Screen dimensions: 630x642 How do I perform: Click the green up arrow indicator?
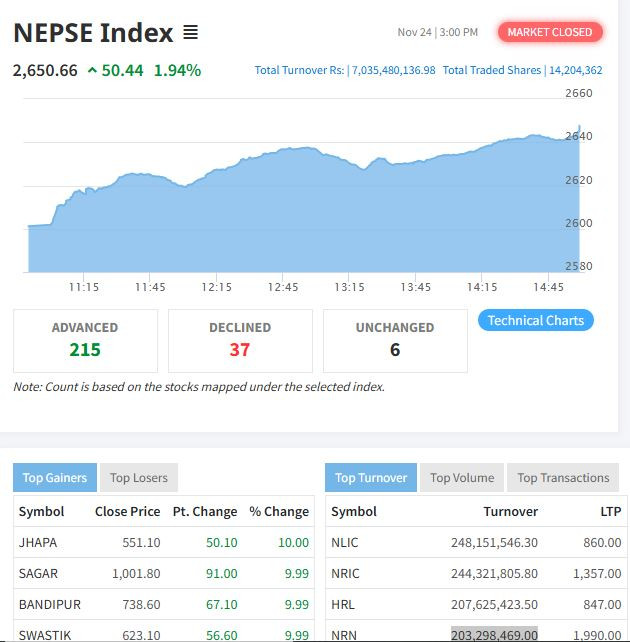[92, 70]
